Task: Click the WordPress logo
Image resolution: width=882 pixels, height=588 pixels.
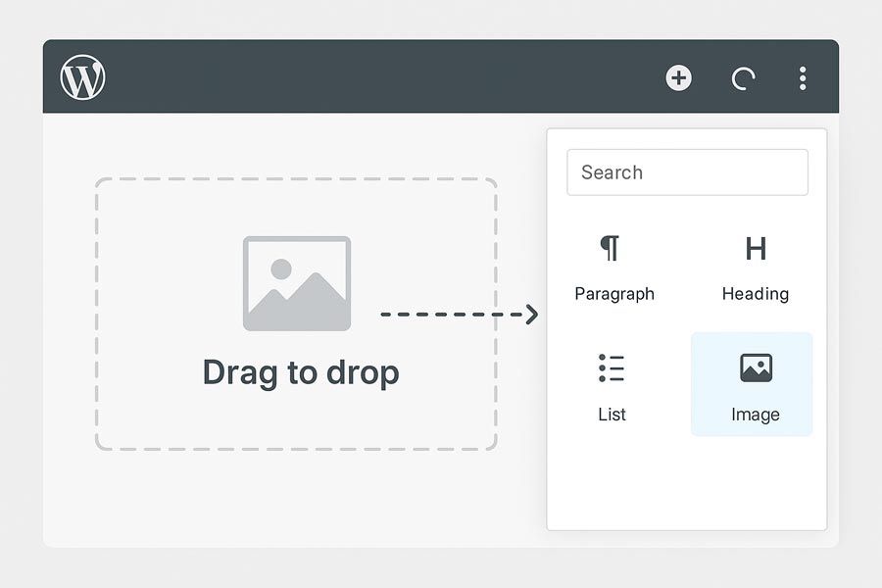Action: point(82,77)
